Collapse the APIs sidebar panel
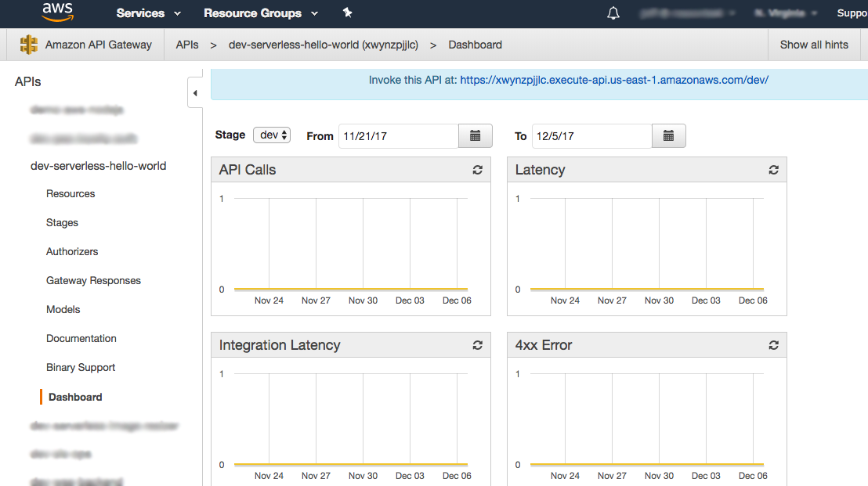This screenshot has height=486, width=868. point(195,92)
